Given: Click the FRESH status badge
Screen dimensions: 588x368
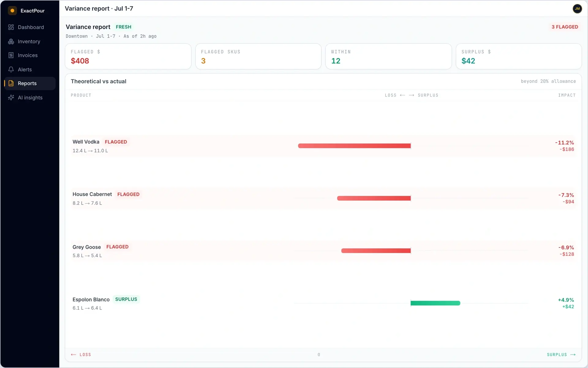Looking at the screenshot, I should click(123, 27).
